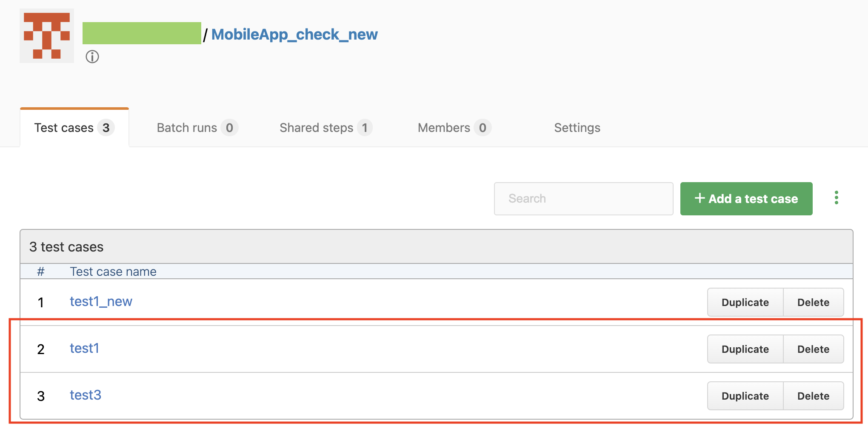Image resolution: width=868 pixels, height=429 pixels.
Task: Go to the Members tab
Action: 454,128
